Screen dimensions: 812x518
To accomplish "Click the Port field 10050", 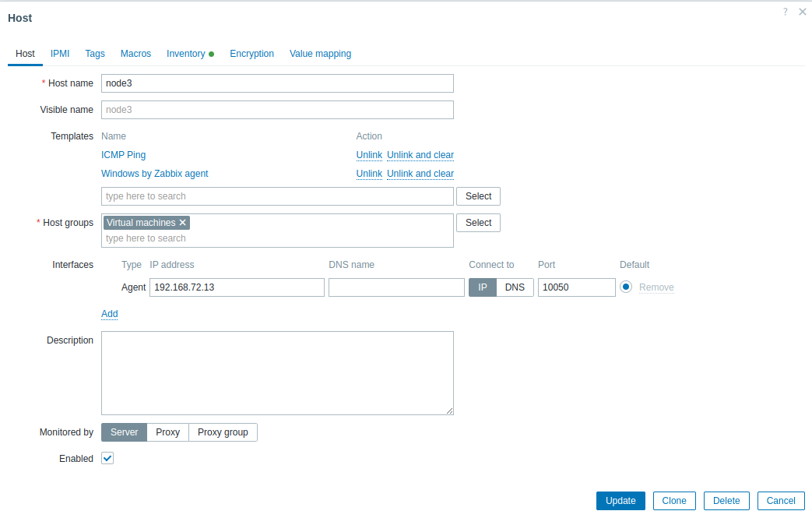I will click(577, 287).
